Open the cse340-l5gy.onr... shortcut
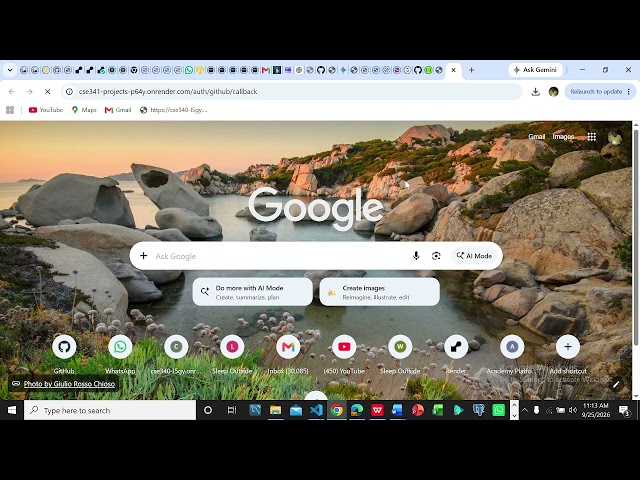Screen dimensions: 640x480 (x=176, y=347)
